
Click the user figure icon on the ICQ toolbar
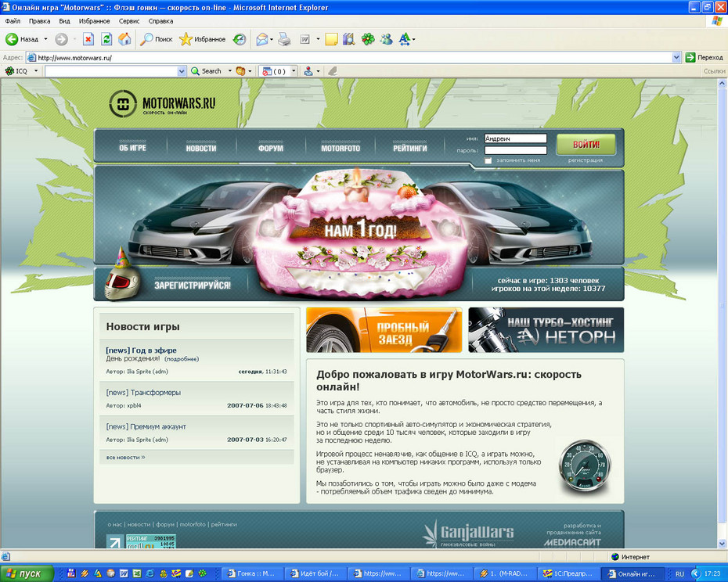click(x=308, y=71)
